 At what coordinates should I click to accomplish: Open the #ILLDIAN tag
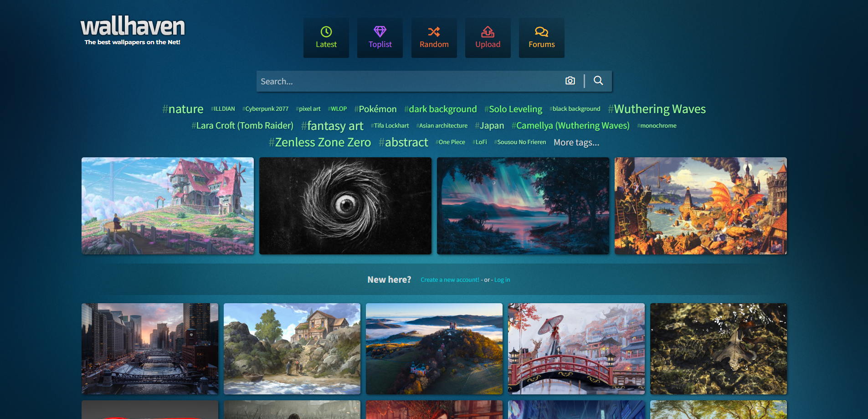(223, 109)
